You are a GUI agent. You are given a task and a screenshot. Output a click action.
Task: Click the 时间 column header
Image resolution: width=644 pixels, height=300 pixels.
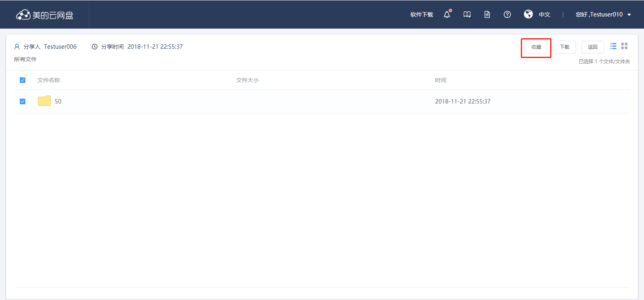(440, 80)
